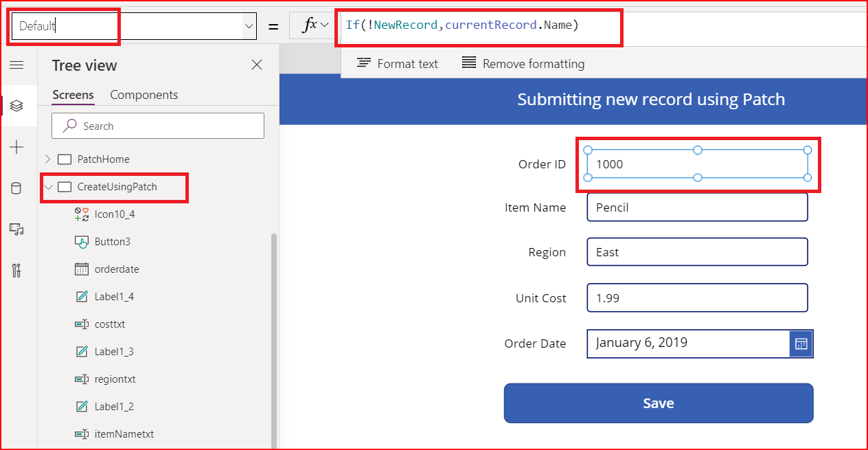Click the Button3 control icon
The width and height of the screenshot is (868, 450).
coord(82,242)
